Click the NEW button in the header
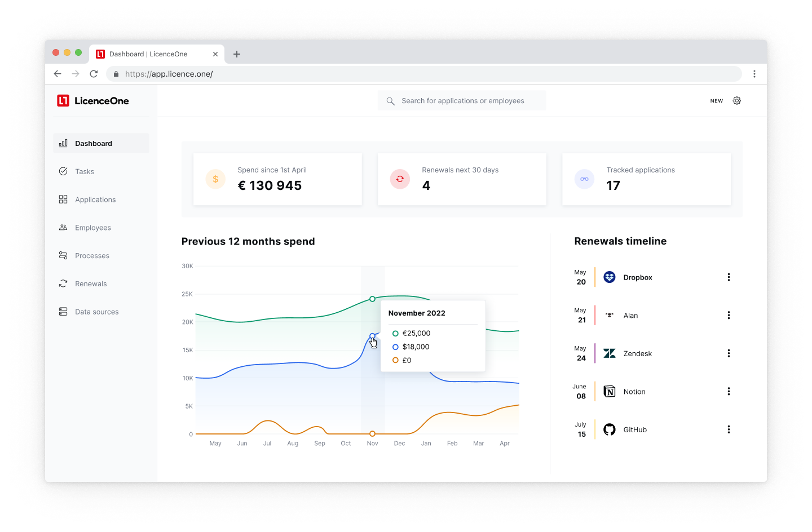812x532 pixels. (x=716, y=100)
